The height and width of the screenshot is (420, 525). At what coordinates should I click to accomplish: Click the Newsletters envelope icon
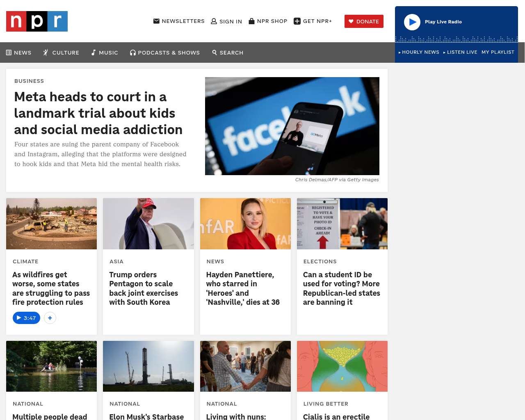[x=156, y=21]
